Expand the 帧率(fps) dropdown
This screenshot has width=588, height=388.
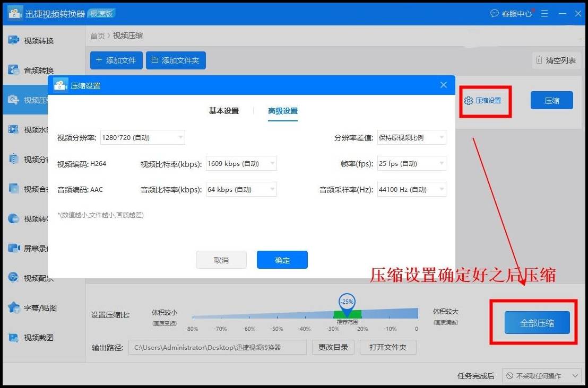(411, 164)
